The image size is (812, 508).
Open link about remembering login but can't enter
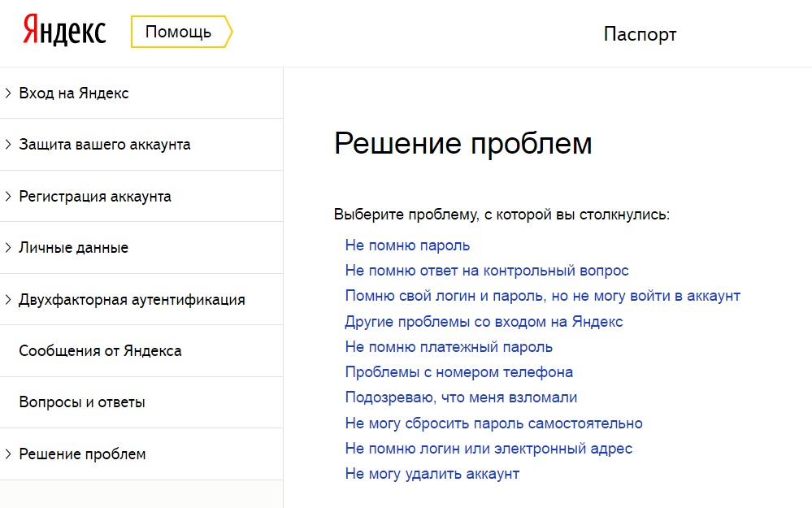pyautogui.click(x=543, y=296)
